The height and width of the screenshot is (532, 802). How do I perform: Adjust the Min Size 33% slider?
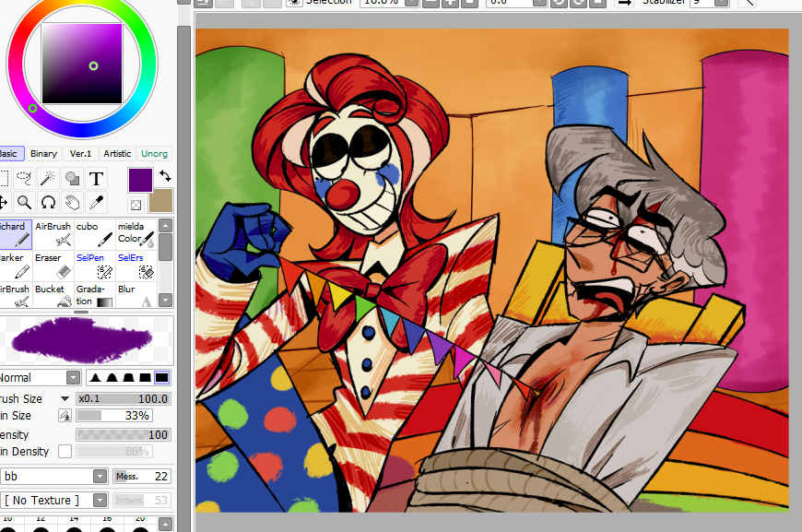[114, 416]
